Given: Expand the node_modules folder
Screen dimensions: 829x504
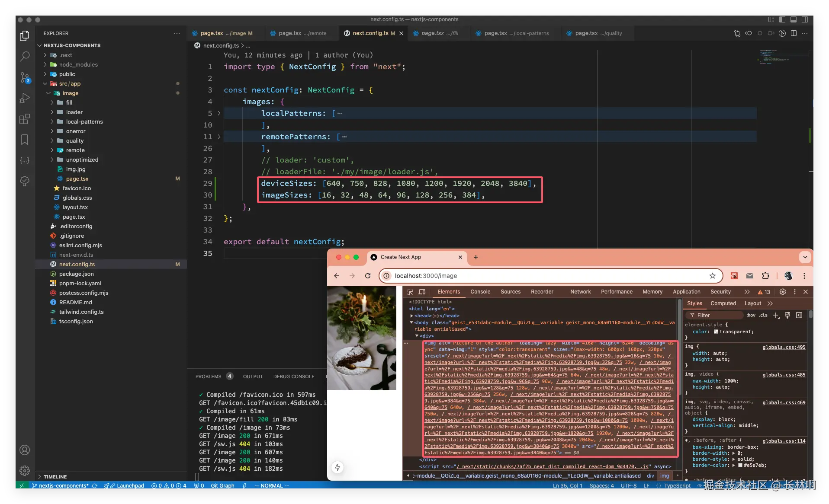Looking at the screenshot, I should tap(78, 64).
